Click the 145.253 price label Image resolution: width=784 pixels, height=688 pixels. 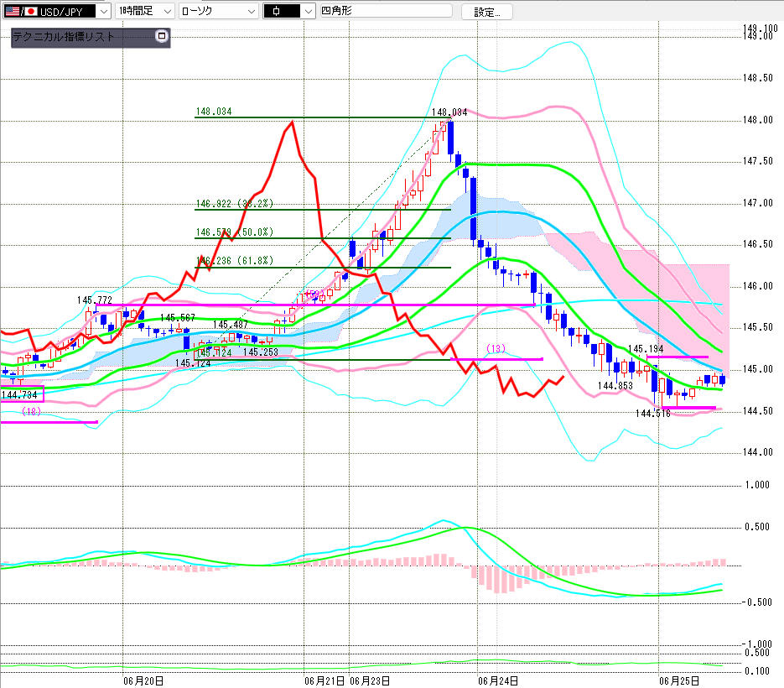261,352
